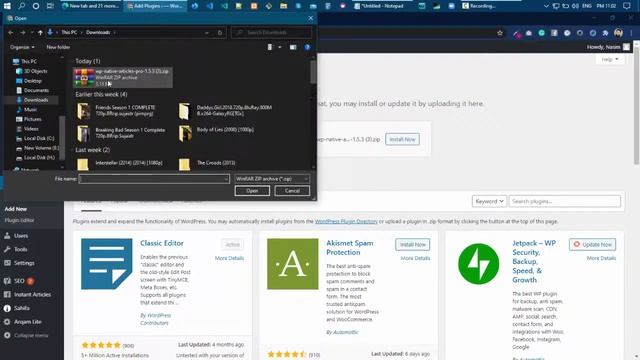
Task: Open the WinRAR ZIP file type dropdown
Action: point(272,179)
